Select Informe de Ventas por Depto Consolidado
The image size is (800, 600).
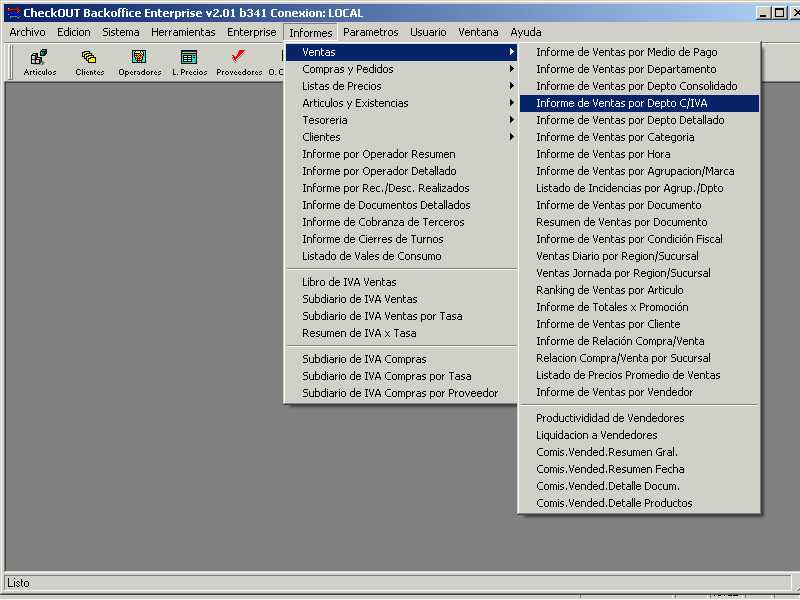pyautogui.click(x=639, y=86)
